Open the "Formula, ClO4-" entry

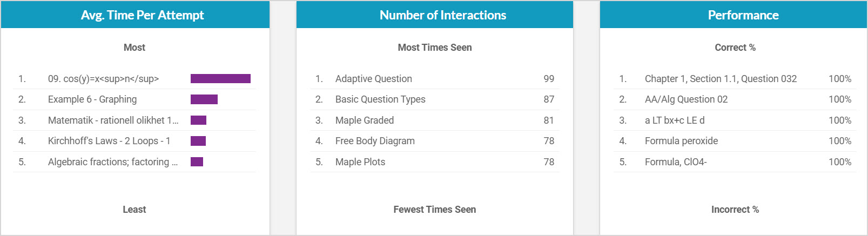coord(675,162)
